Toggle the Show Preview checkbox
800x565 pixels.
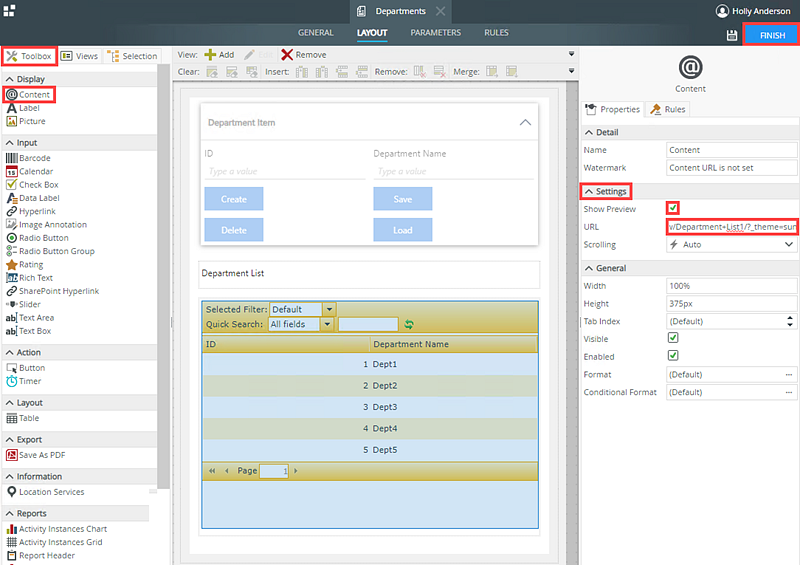[673, 208]
